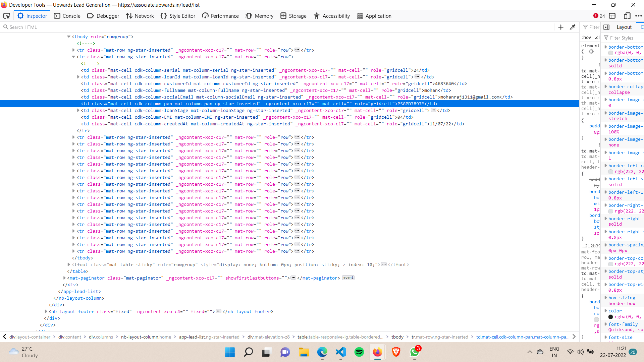644x362 pixels.
Task: Open the DevTools three-dot customize menu
Action: coord(638,16)
